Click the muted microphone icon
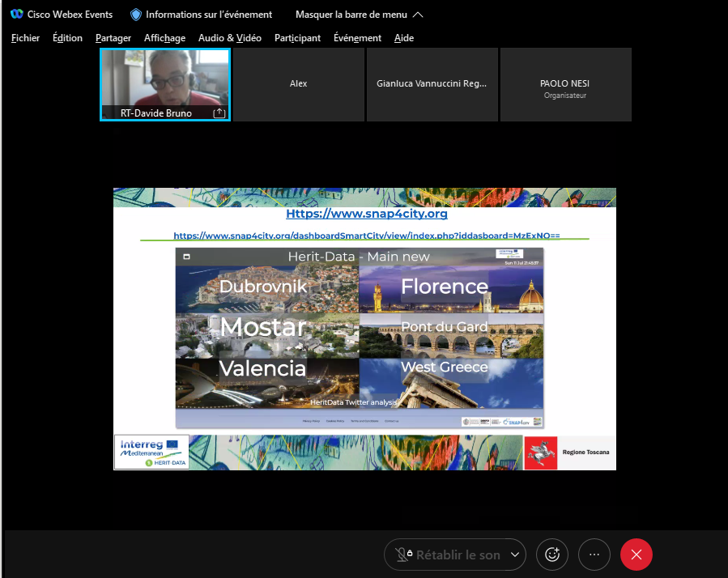 click(402, 555)
